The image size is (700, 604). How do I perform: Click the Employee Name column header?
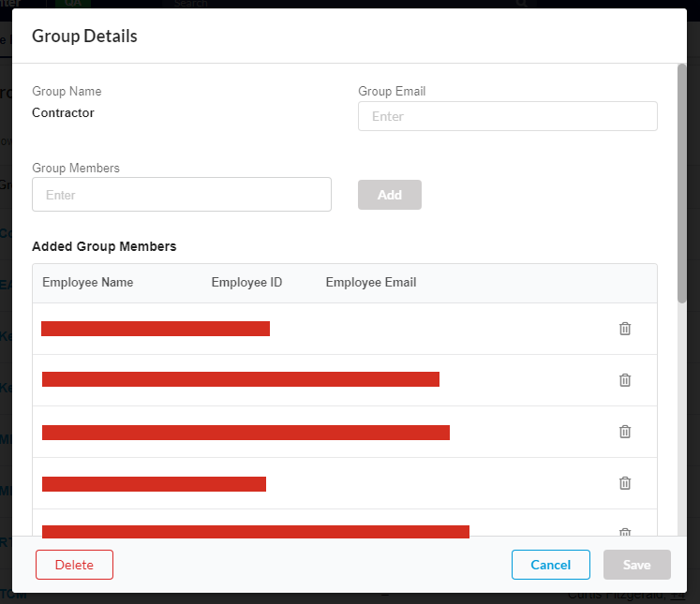[x=88, y=283]
